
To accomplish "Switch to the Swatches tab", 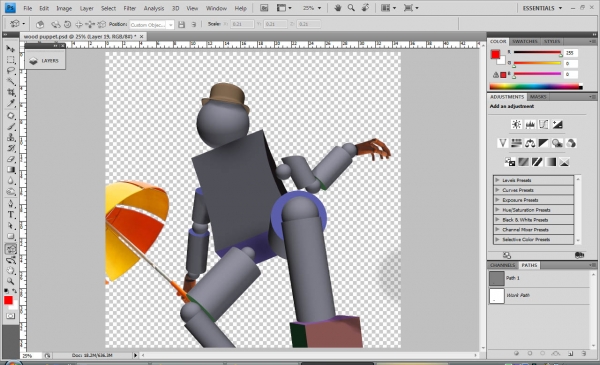I will pos(525,41).
